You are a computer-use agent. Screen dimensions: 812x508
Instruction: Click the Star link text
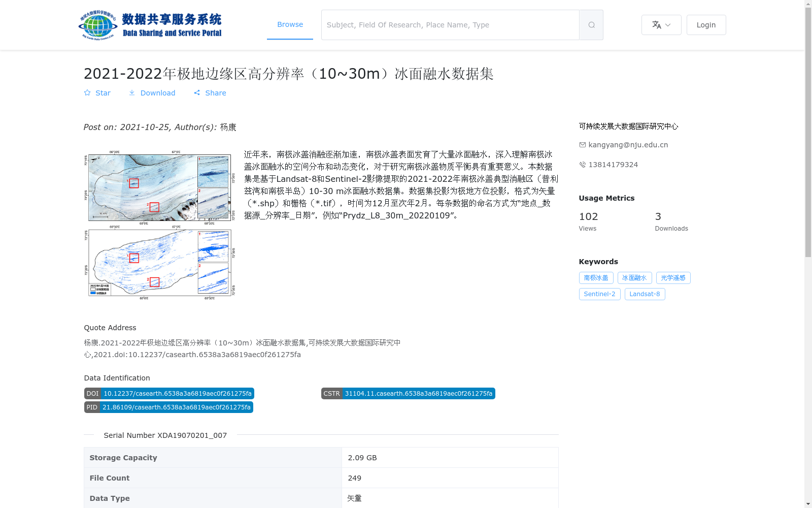coord(103,93)
